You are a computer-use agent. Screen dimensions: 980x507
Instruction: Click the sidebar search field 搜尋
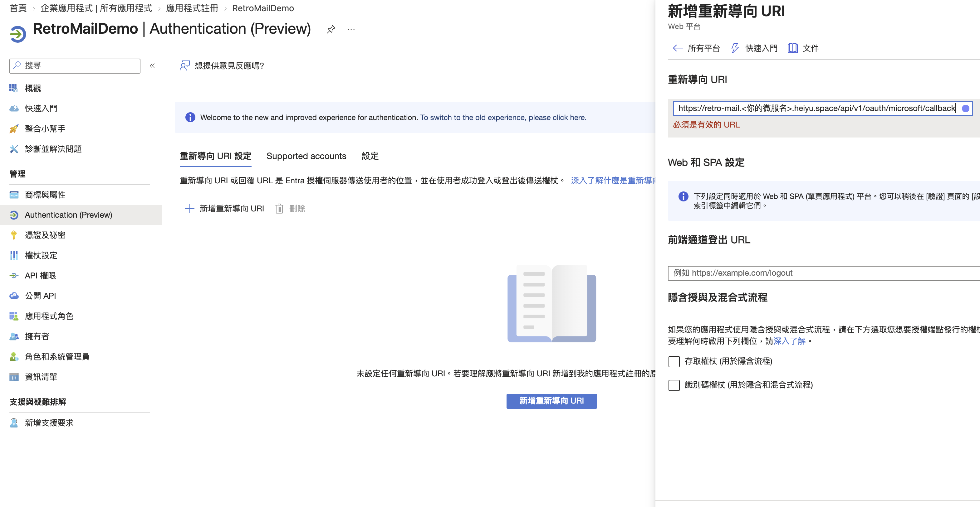[x=75, y=66]
